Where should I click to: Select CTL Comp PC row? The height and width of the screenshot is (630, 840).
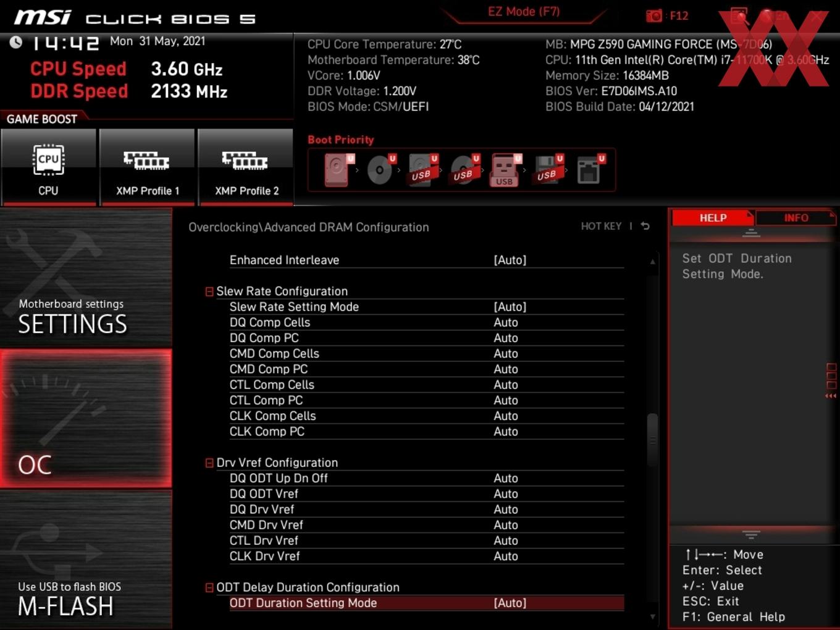426,400
